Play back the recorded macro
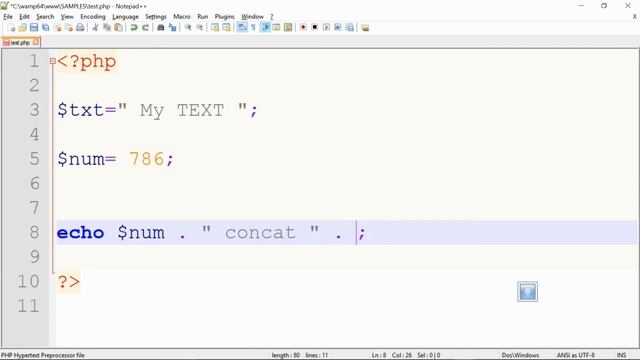The width and height of the screenshot is (640, 360). click(326, 27)
